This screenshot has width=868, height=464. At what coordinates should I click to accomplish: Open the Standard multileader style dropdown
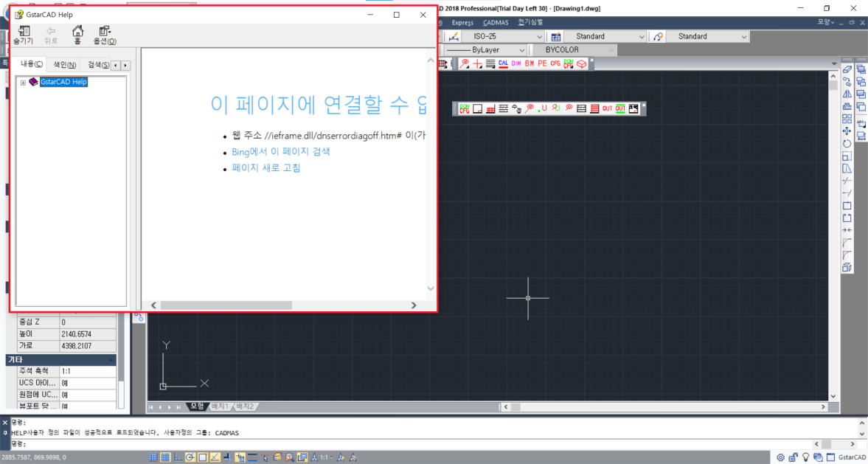coord(708,36)
